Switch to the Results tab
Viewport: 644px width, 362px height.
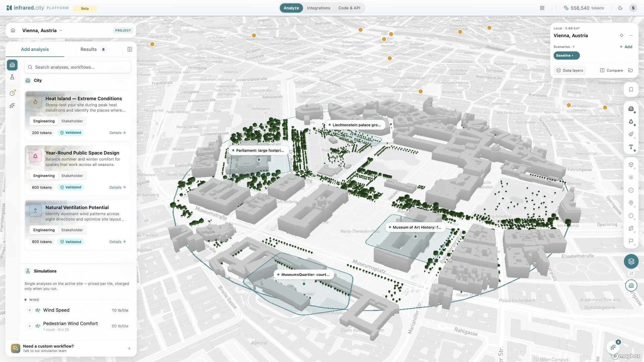pyautogui.click(x=93, y=50)
